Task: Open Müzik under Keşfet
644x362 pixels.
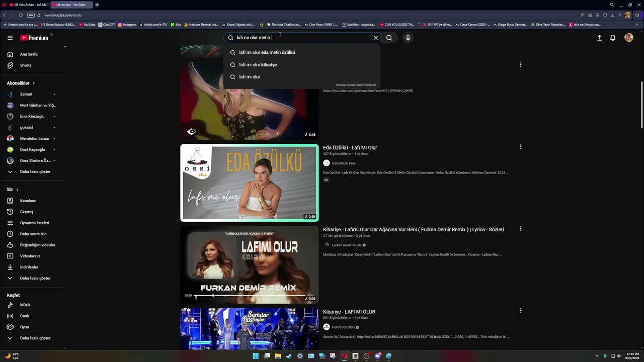Action: pyautogui.click(x=32, y=305)
